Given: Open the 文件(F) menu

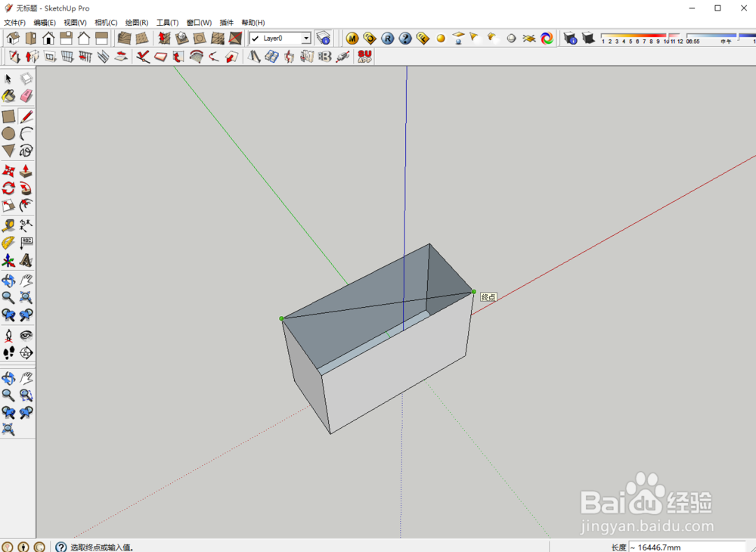Looking at the screenshot, I should tap(14, 23).
